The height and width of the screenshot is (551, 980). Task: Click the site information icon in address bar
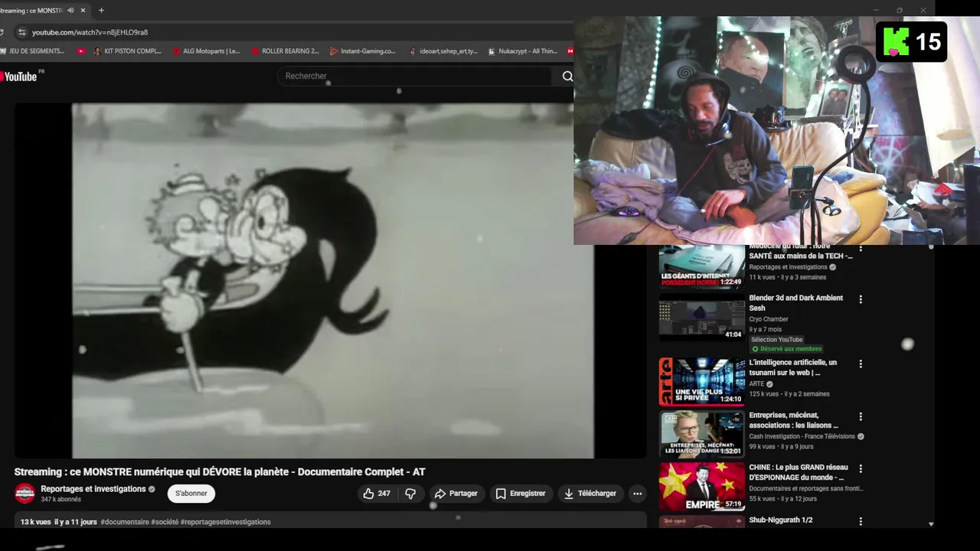click(21, 32)
